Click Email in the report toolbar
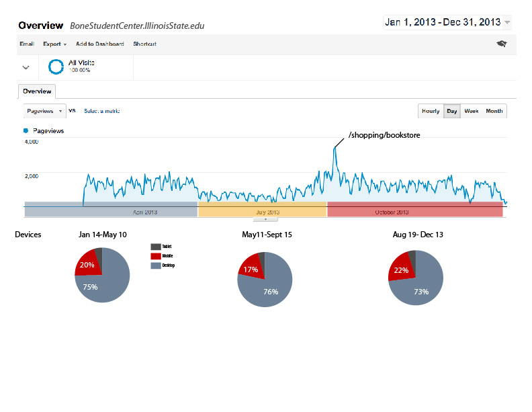 click(x=27, y=44)
